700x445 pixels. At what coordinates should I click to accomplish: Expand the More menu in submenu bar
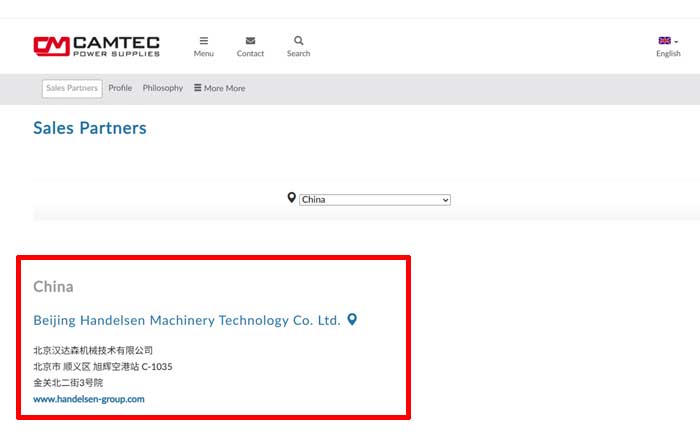220,88
